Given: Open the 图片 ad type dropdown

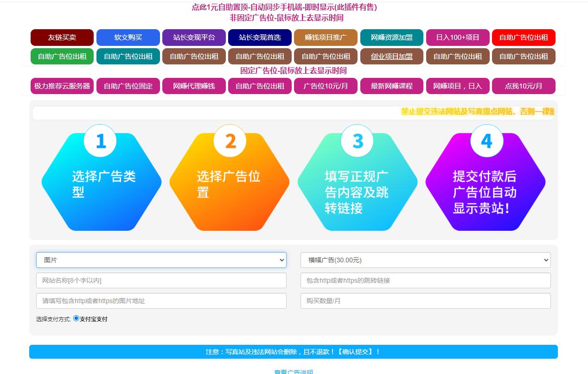Looking at the screenshot, I should tap(161, 260).
